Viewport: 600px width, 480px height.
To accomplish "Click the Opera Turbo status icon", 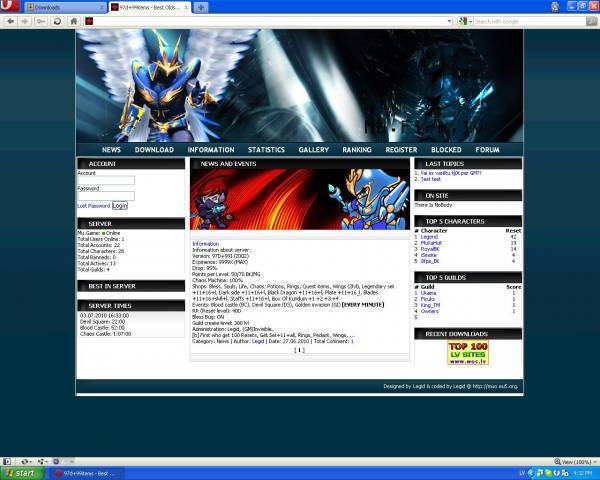I will pyautogui.click(x=56, y=461).
